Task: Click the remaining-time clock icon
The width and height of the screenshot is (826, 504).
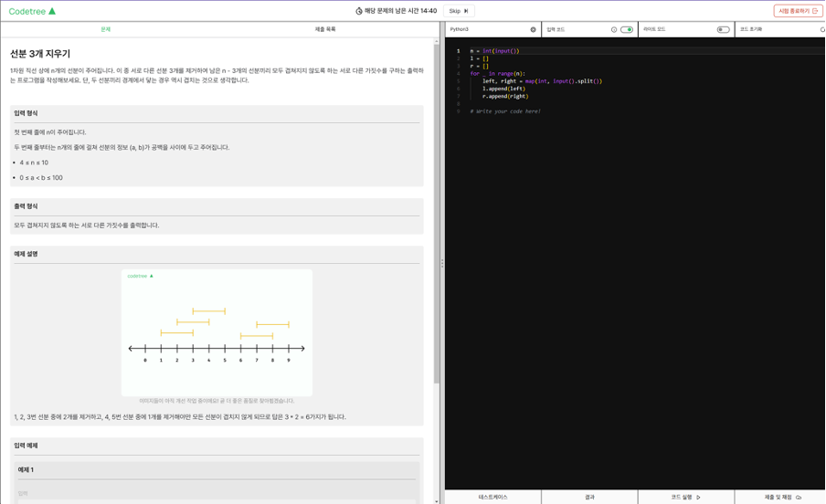Action: click(x=359, y=11)
